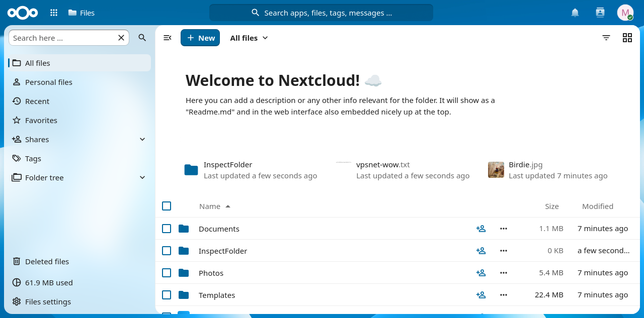Click the 5.4 MB size value
The width and height of the screenshot is (644, 318).
(551, 273)
